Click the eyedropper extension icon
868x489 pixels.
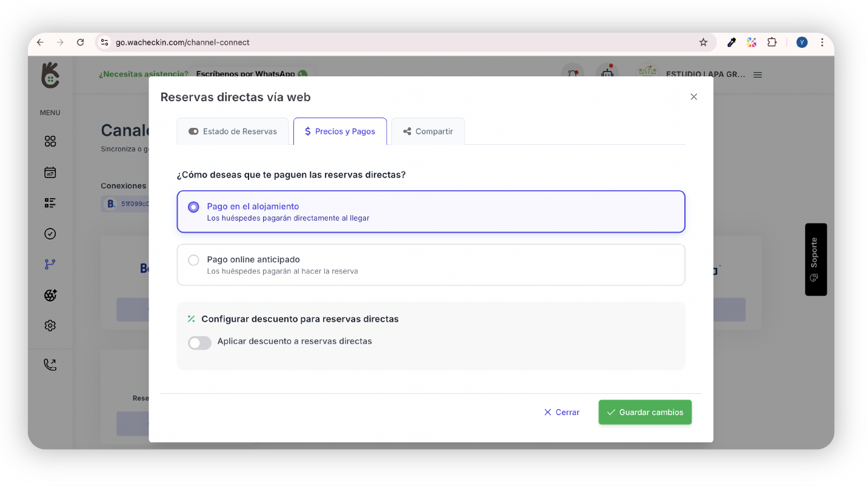(732, 42)
